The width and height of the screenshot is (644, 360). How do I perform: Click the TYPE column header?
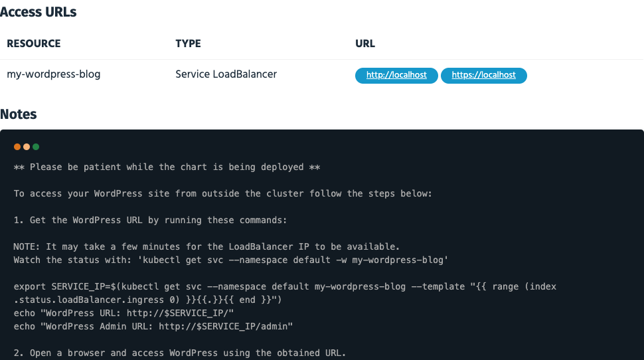coord(188,44)
